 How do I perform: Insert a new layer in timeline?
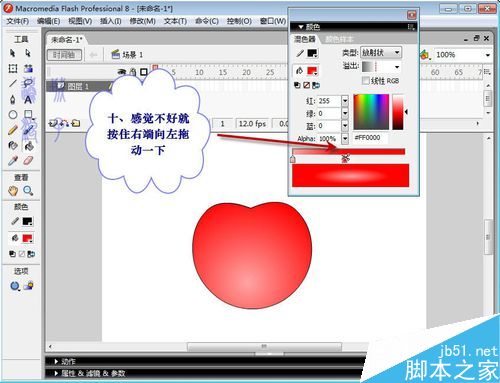pos(53,123)
